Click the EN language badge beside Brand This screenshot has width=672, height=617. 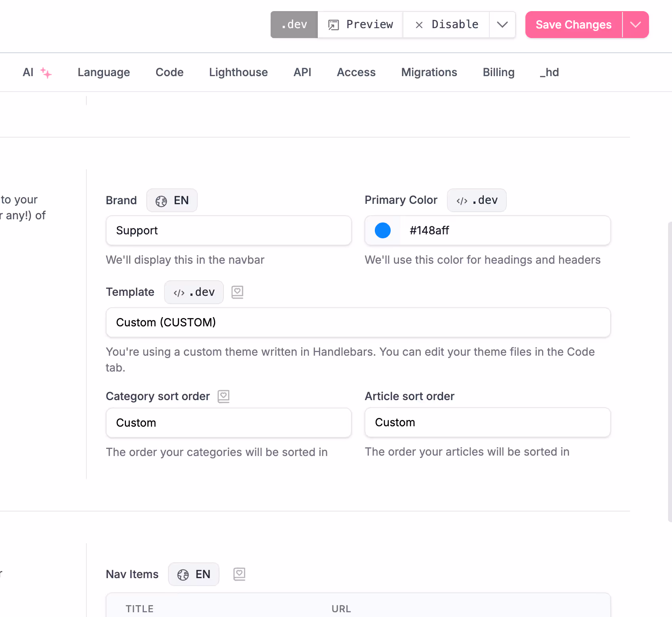click(172, 200)
